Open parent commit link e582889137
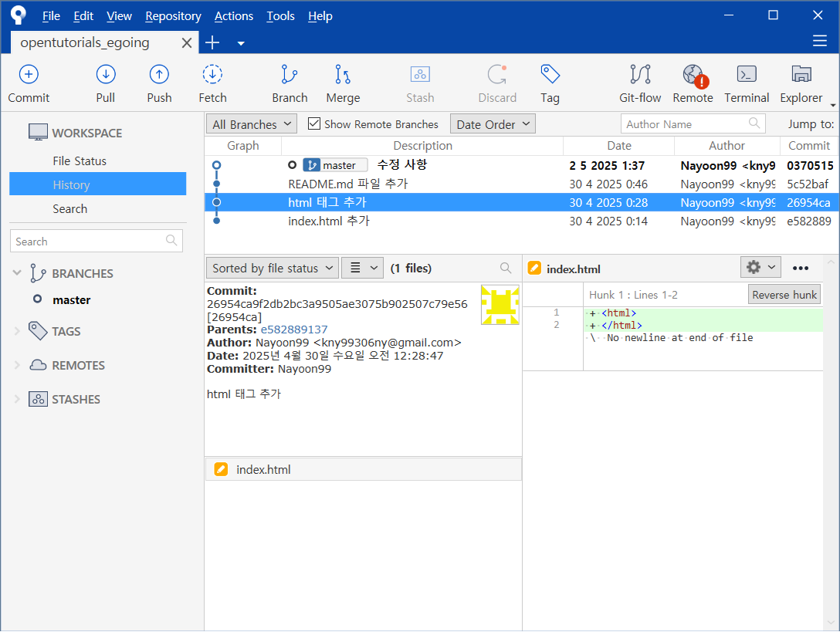Viewport: 840px width, 632px height. [293, 330]
